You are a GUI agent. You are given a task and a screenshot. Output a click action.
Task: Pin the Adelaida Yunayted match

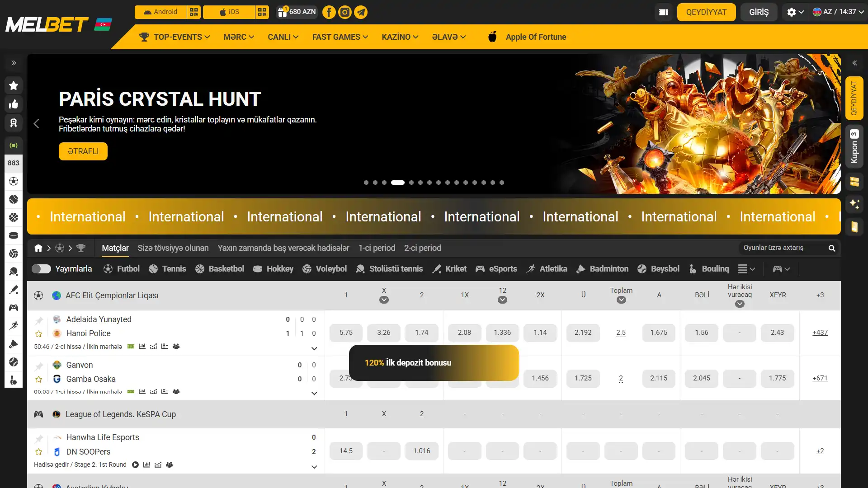(x=39, y=320)
